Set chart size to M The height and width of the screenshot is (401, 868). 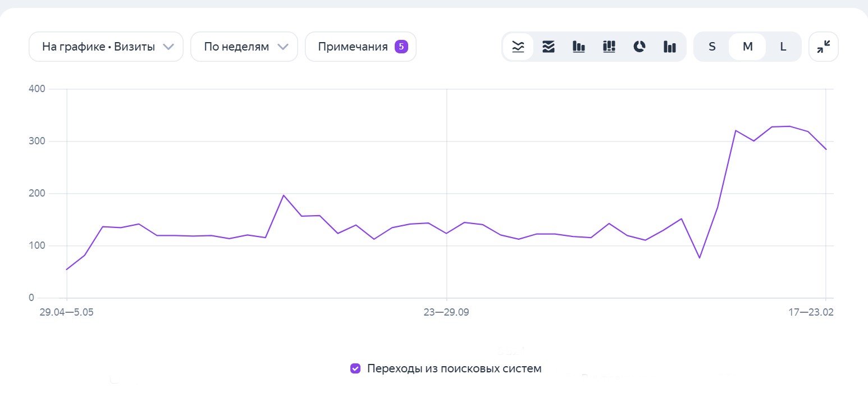747,47
